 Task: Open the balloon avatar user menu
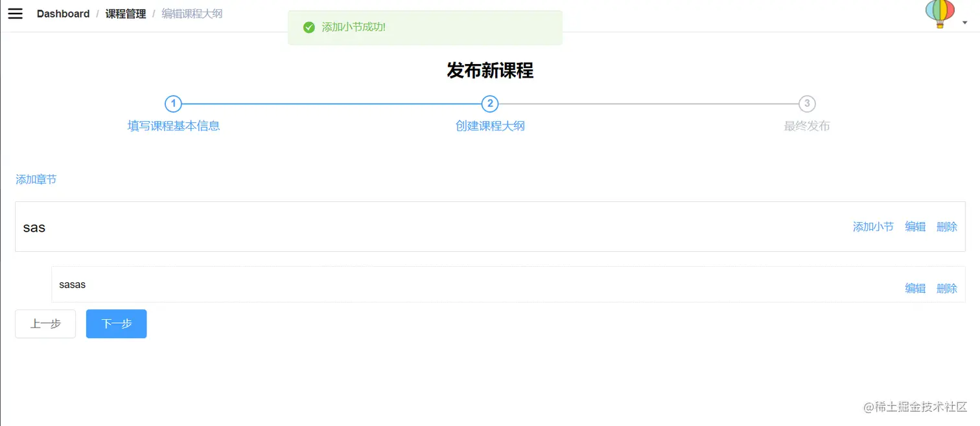[x=940, y=14]
